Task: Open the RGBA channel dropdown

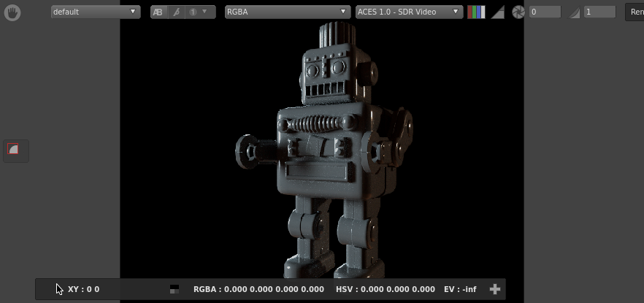Action: (286, 12)
